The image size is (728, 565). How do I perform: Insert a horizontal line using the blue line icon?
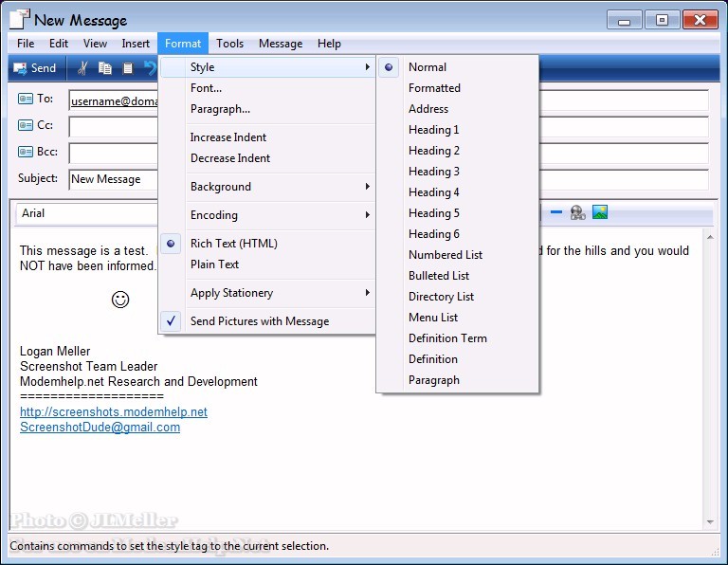pos(556,213)
